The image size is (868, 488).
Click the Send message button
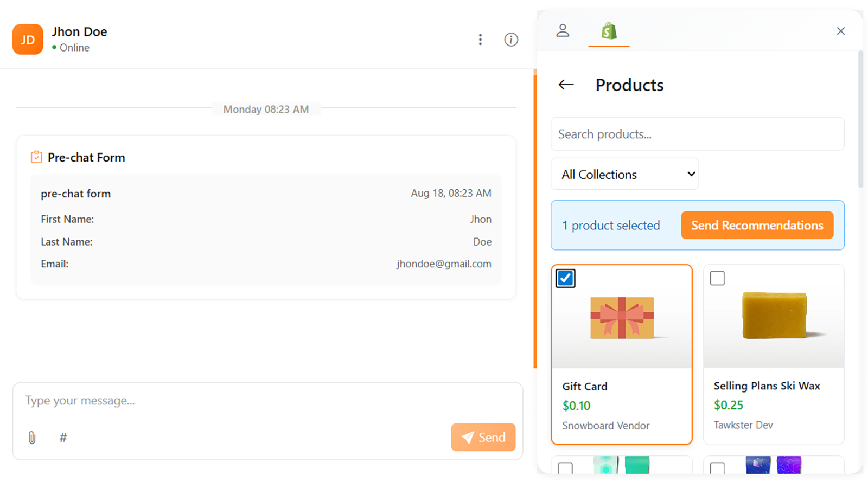[483, 437]
